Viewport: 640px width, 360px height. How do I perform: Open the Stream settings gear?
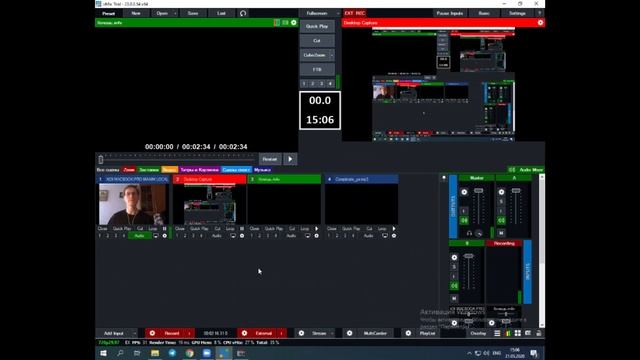[x=301, y=333]
